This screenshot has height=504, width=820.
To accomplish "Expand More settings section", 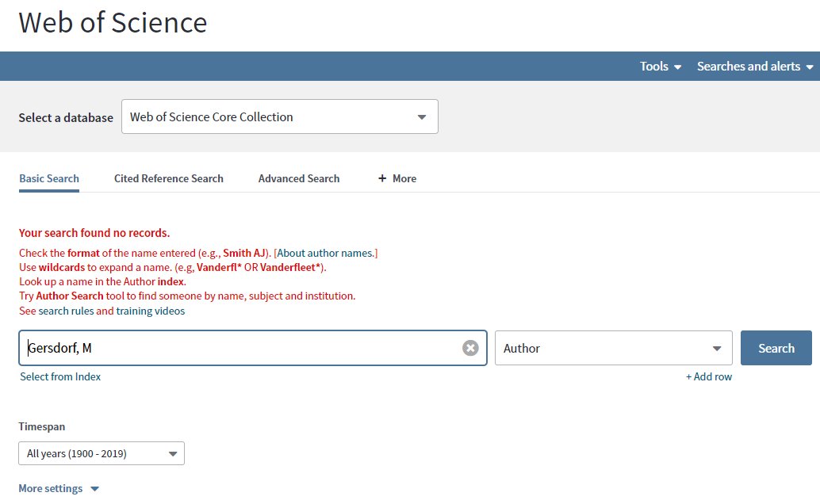I will point(59,488).
